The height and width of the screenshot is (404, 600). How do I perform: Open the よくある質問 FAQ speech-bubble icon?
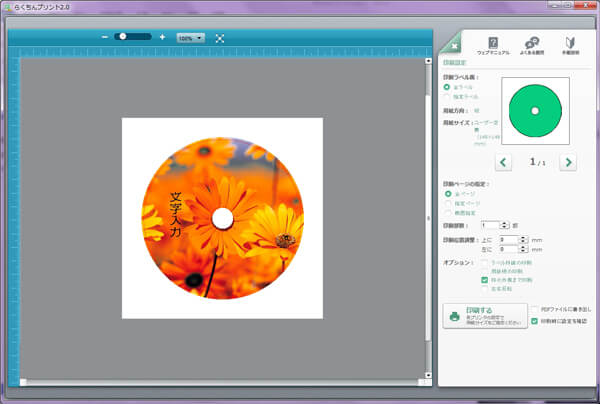point(532,43)
